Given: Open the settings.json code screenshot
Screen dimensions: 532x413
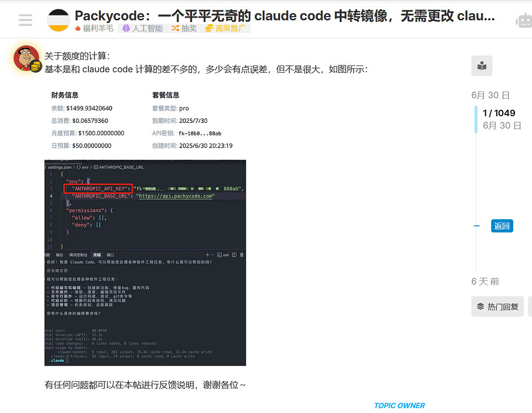Looking at the screenshot, I should pyautogui.click(x=145, y=263).
